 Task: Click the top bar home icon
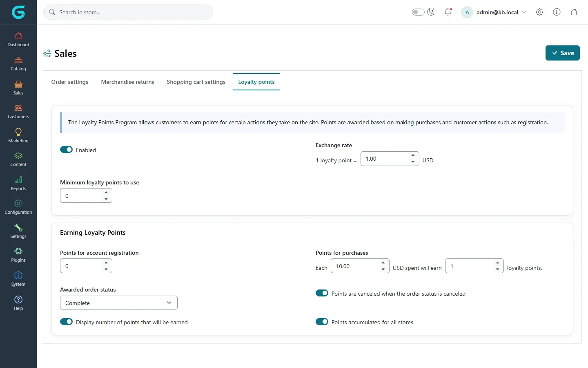coord(574,12)
